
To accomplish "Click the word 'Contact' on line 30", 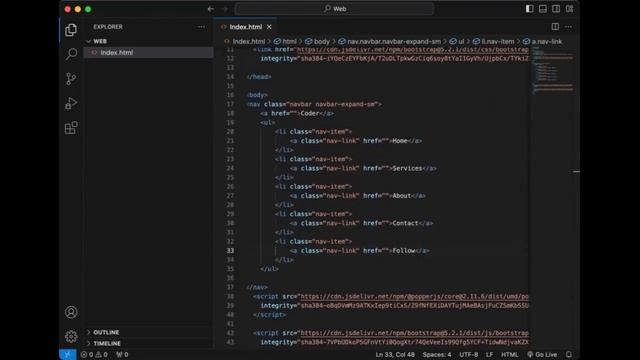I will tap(405, 223).
